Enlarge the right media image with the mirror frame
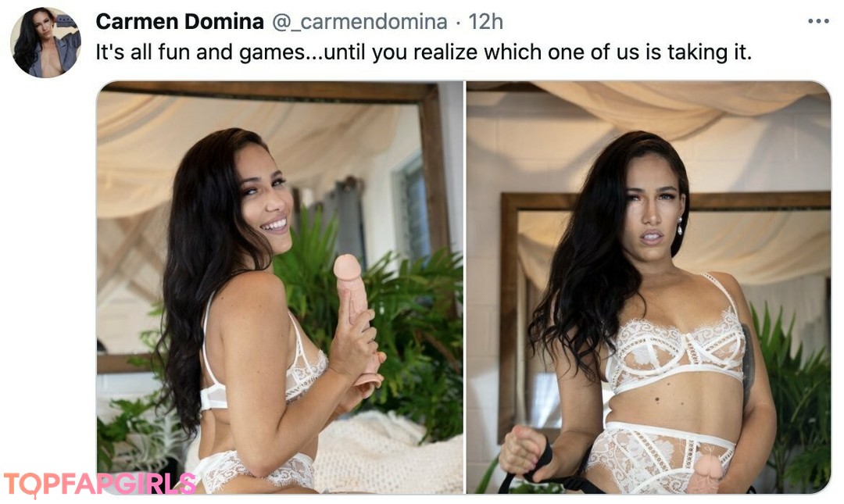The width and height of the screenshot is (844, 504). coord(649,288)
